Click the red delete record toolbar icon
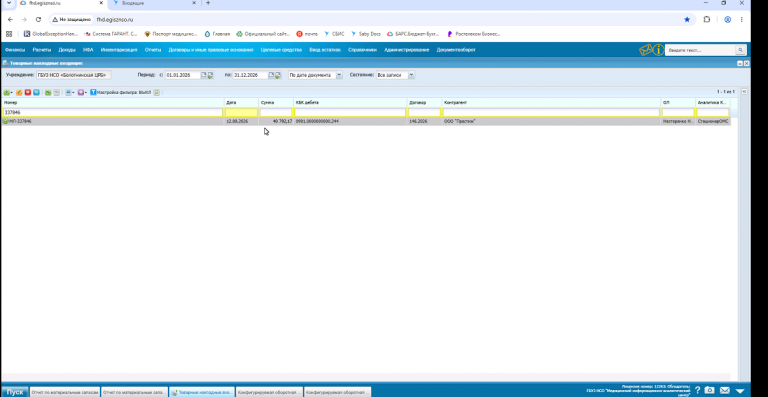The height and width of the screenshot is (397, 768). (x=28, y=92)
